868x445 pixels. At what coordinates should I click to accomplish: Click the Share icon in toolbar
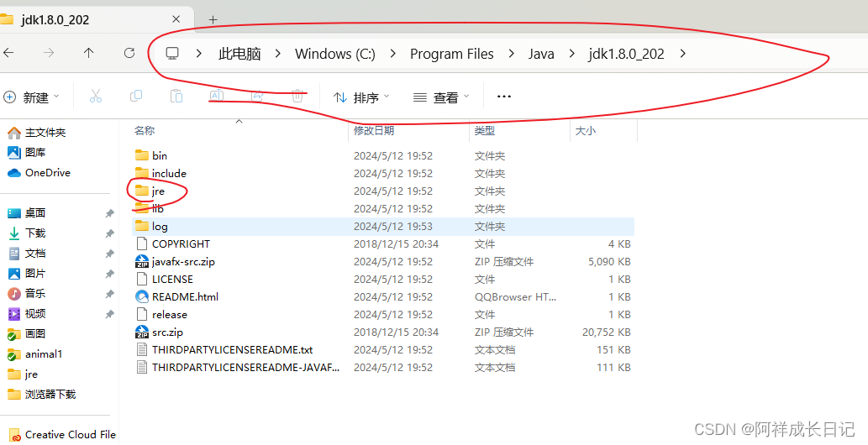pos(257,96)
